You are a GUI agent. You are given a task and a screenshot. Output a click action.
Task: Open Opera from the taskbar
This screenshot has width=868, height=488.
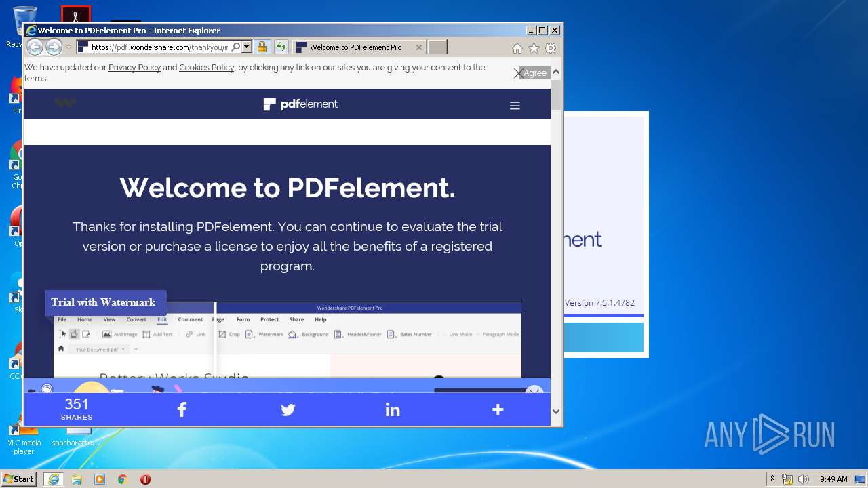(145, 479)
